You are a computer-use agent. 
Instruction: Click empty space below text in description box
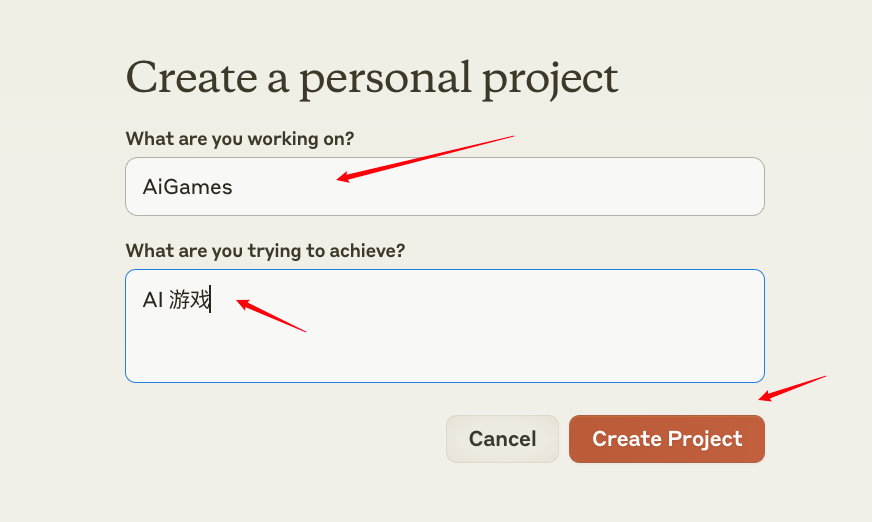(444, 355)
